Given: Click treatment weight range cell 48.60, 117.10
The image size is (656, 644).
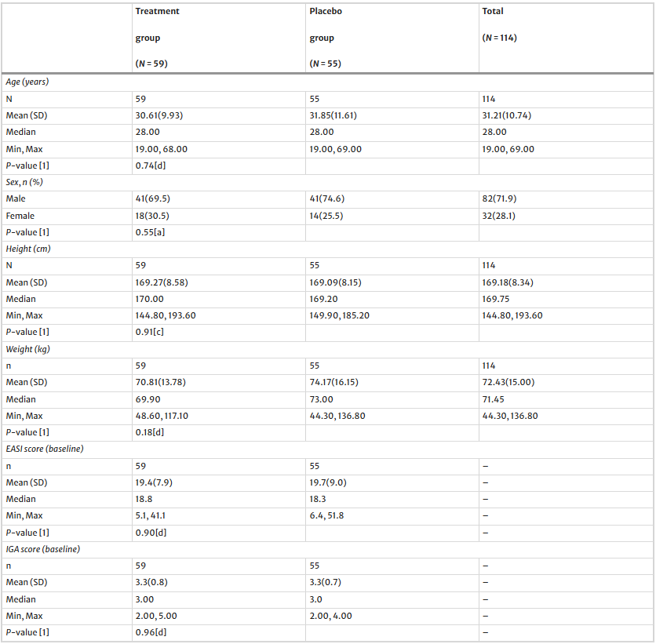Looking at the screenshot, I should point(166,416).
